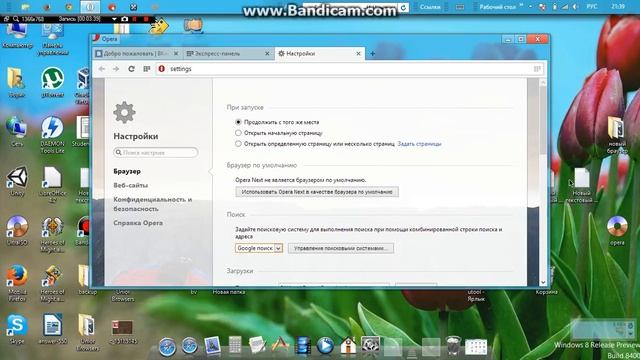Click the Bandicam magnifier icon
Screen dimensions: 640x360
click(16, 19)
